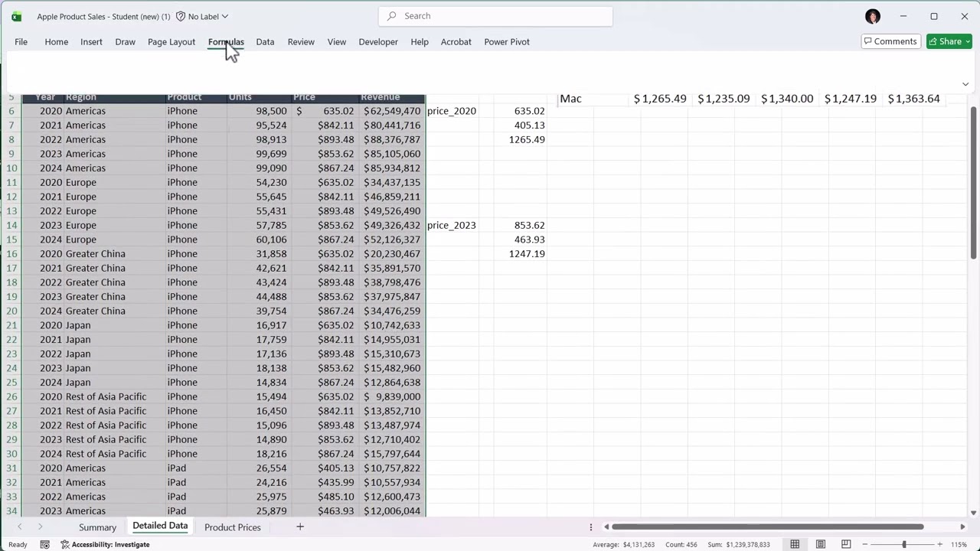Screen dimensions: 980x551
Task: Go to previous sheet tab arrow
Action: coord(20,527)
